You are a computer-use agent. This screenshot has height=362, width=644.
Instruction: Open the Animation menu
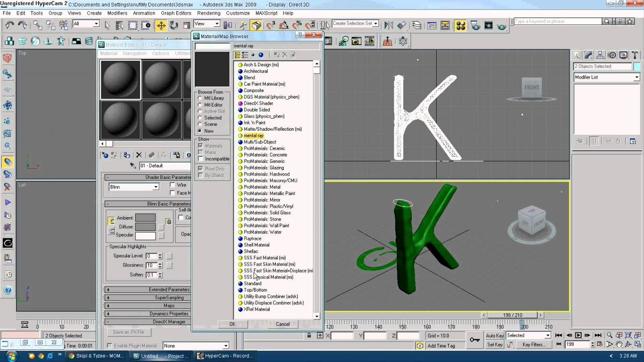click(144, 13)
